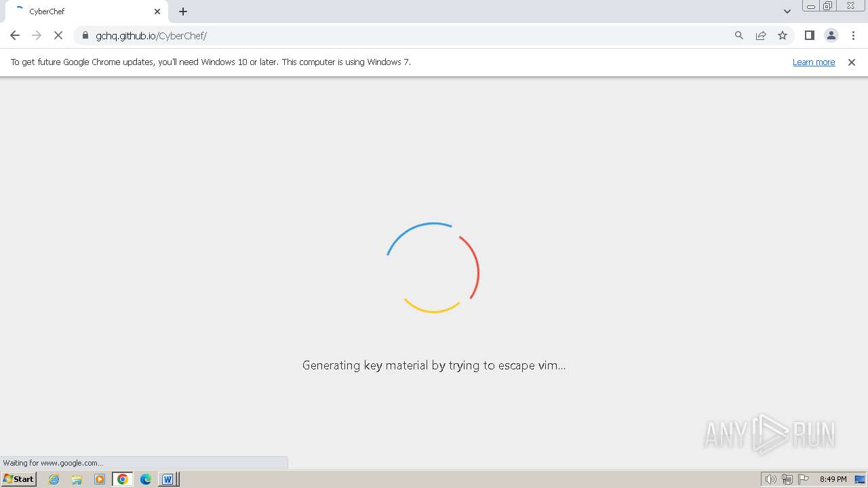
Task: Click the 'Waiting for www.google.com...' status text
Action: tap(53, 463)
